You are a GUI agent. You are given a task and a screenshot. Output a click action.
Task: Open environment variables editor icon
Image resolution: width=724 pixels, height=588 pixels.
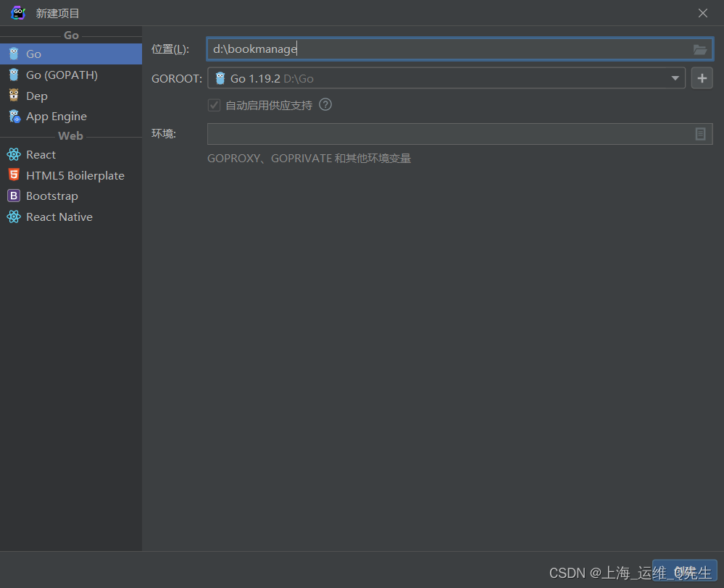pos(700,134)
